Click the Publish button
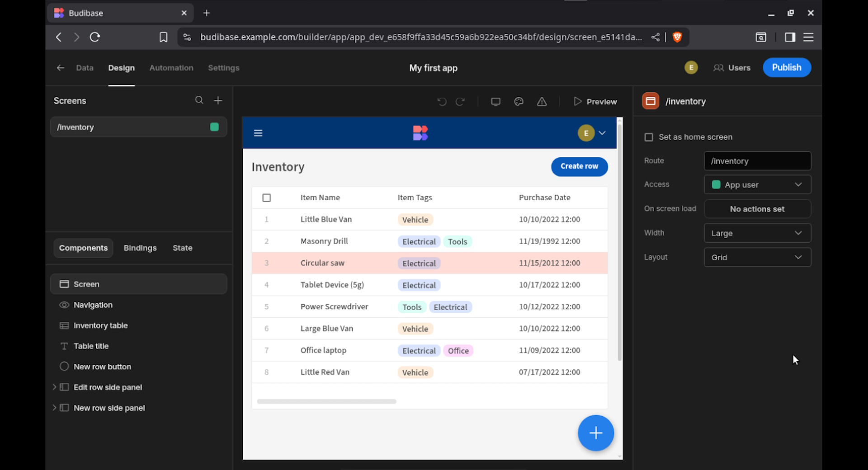Image resolution: width=868 pixels, height=470 pixels. pos(787,67)
